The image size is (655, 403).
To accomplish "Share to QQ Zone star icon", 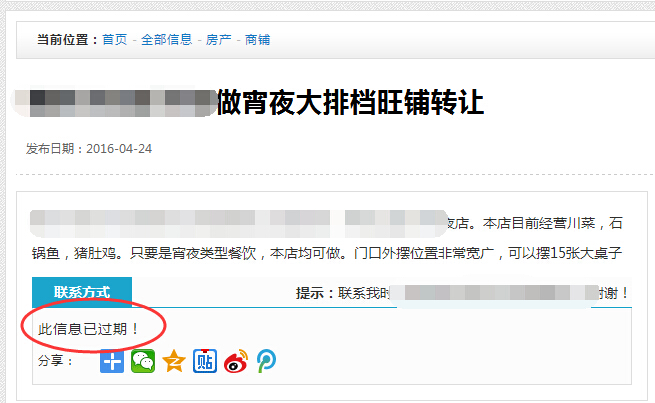I will [x=174, y=361].
